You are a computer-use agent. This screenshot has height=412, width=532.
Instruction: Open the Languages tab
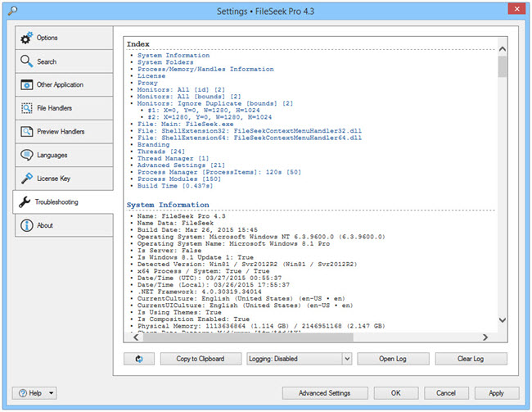(x=64, y=155)
